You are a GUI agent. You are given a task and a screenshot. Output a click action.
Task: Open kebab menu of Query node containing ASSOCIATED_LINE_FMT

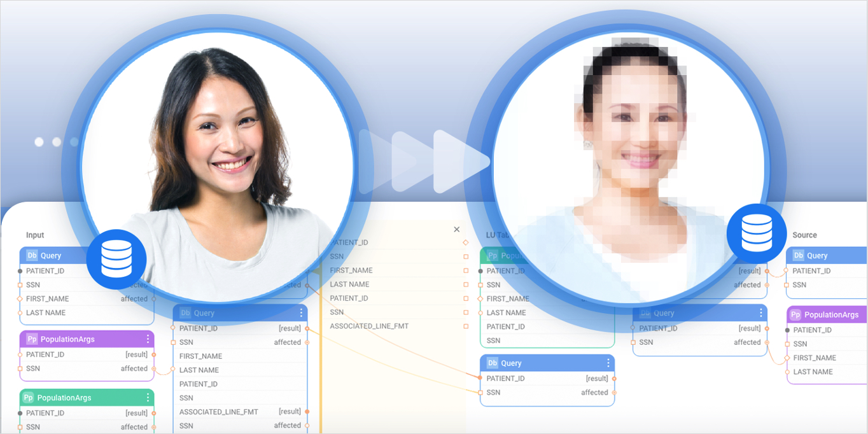[302, 313]
